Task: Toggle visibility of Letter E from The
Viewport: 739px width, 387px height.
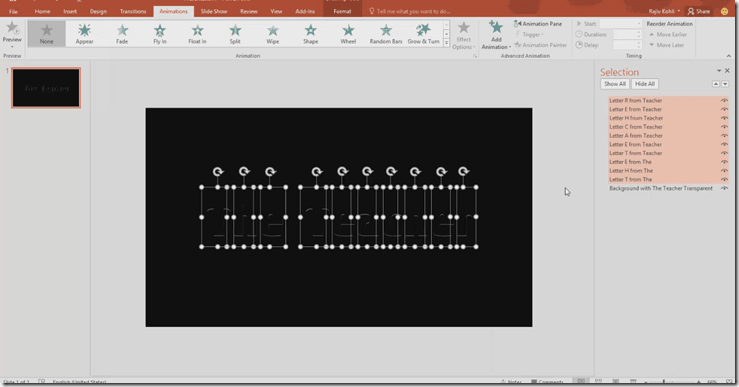Action: 724,162
